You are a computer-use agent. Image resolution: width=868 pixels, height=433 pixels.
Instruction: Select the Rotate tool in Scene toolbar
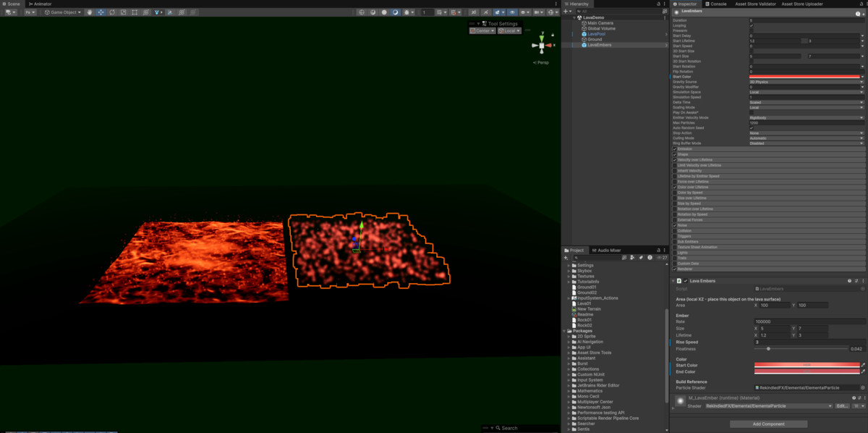[x=112, y=12]
